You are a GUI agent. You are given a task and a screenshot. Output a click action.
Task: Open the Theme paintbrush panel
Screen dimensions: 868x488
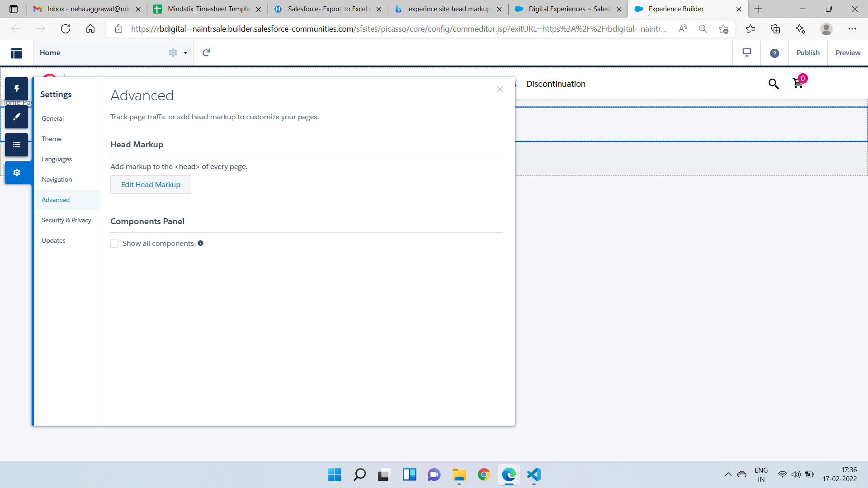(x=17, y=117)
